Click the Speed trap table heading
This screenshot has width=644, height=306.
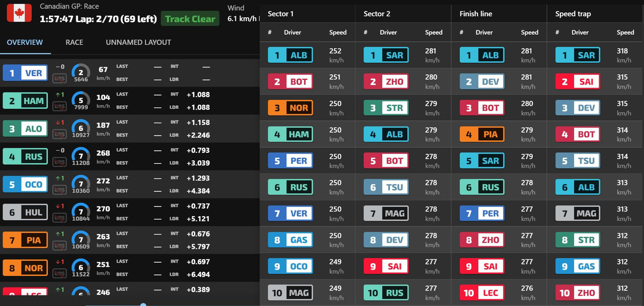(573, 14)
